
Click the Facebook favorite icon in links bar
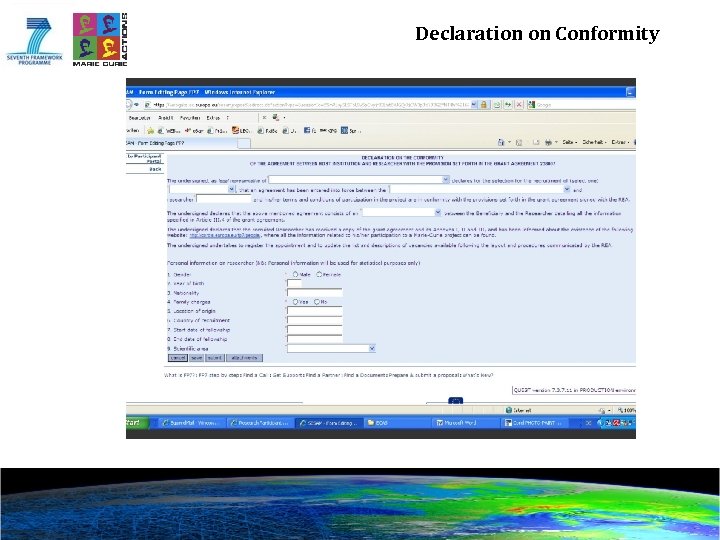coord(307,130)
